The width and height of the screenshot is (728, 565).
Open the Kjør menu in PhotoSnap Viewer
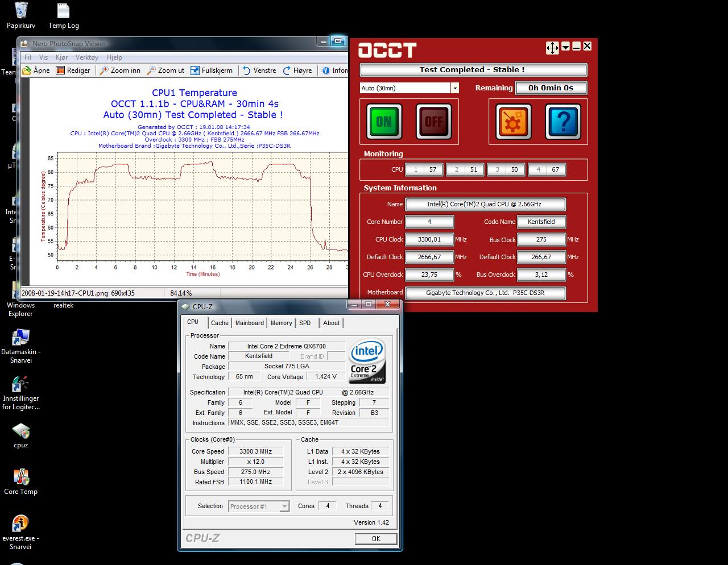(x=61, y=57)
